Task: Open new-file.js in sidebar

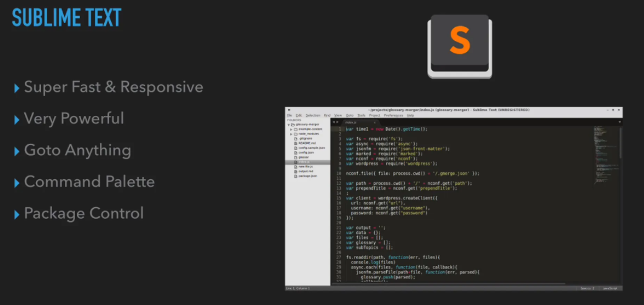Action: pos(306,167)
